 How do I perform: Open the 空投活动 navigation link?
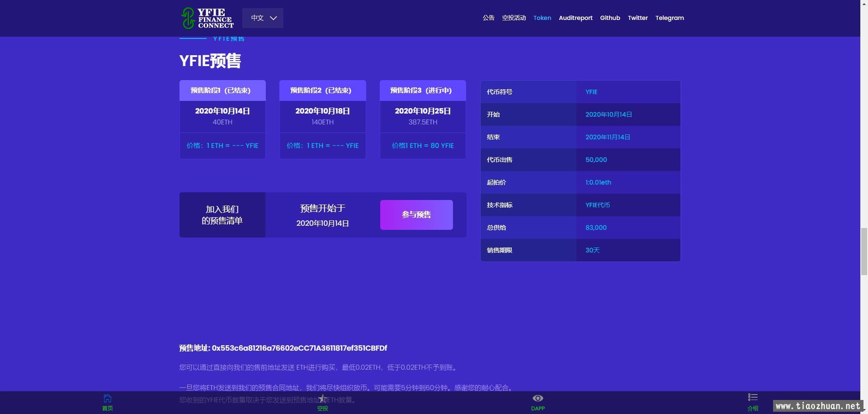514,18
